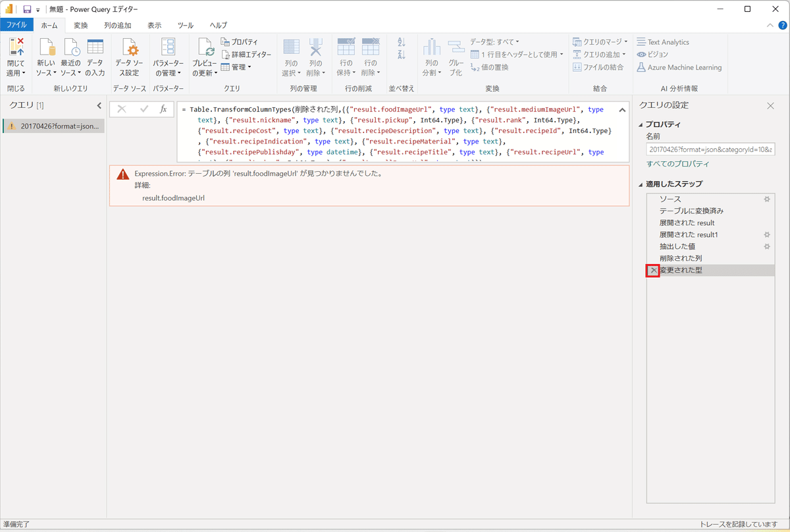The image size is (790, 532).
Task: Click formula bar cancel X icon
Action: (x=122, y=109)
